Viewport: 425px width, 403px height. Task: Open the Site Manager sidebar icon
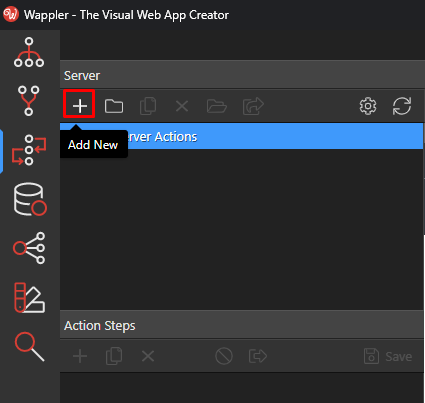click(29, 52)
